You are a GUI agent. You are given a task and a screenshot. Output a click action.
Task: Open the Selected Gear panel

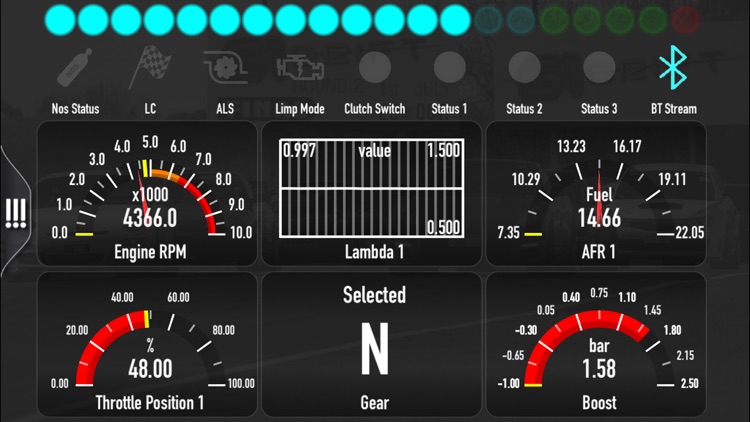click(372, 344)
